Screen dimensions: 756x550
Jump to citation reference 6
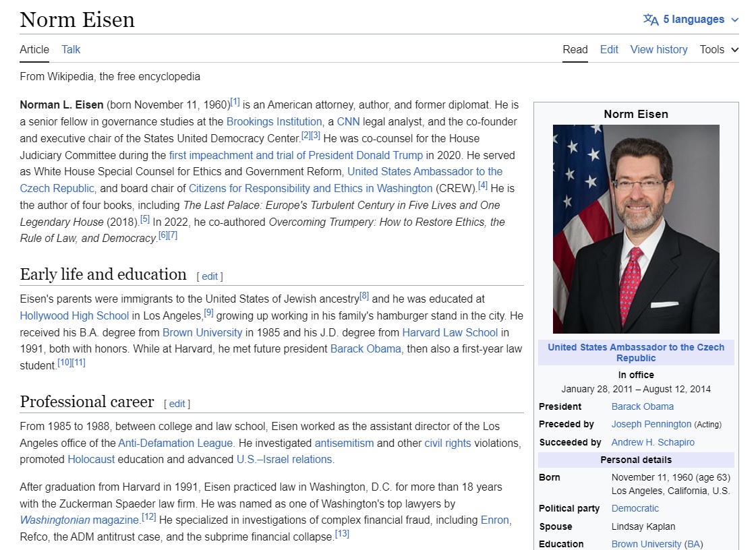(x=163, y=235)
